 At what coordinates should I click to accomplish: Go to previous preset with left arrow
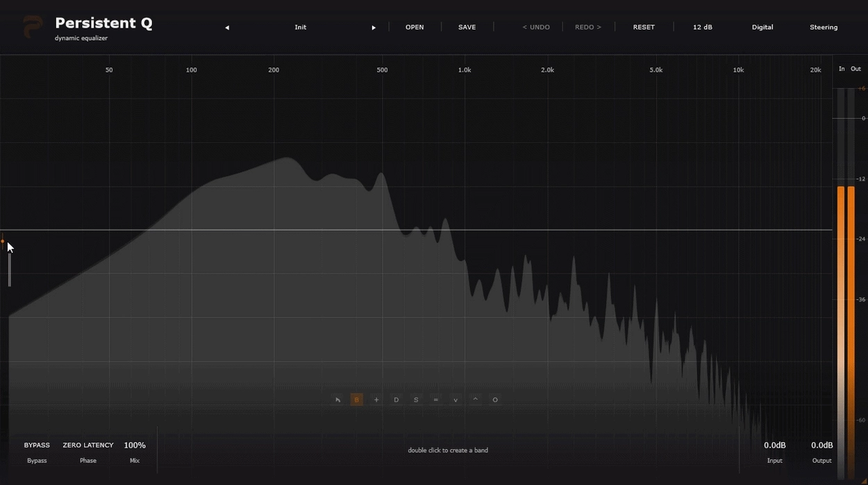coord(227,28)
